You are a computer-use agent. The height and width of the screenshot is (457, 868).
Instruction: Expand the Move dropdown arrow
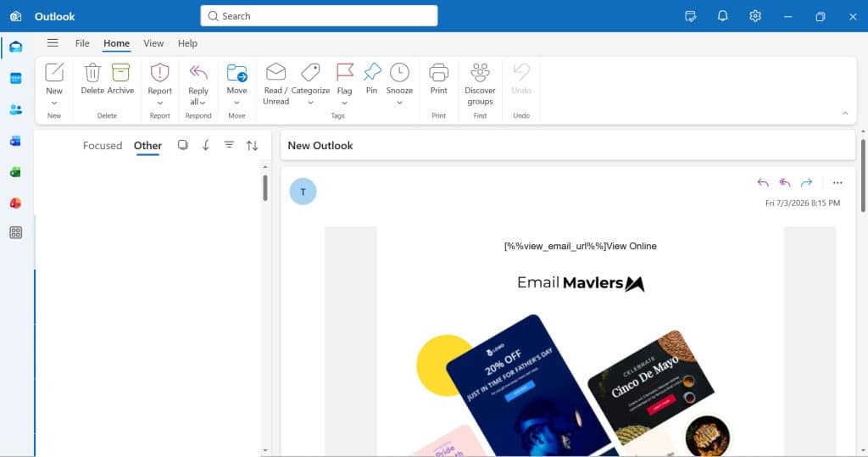pos(237,103)
